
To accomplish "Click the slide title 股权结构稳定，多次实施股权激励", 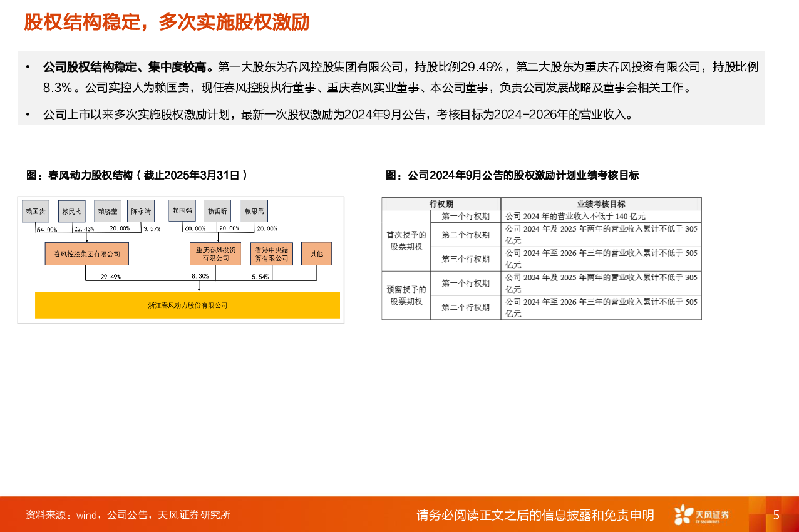I will click(167, 22).
